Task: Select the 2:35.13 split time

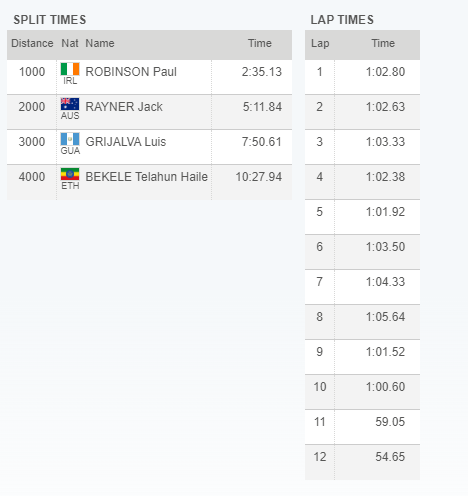Action: tap(262, 72)
